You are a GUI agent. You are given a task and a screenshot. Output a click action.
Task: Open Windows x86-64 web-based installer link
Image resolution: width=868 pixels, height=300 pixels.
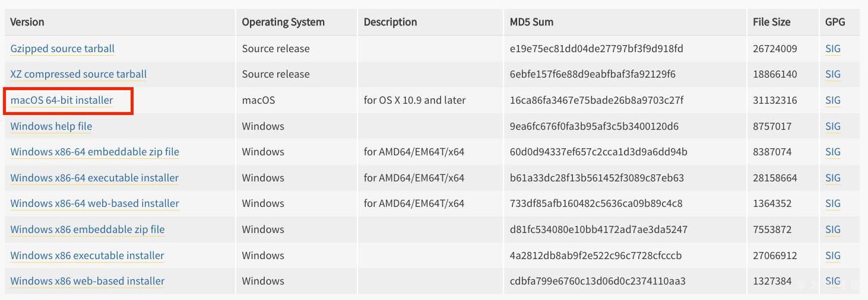point(94,203)
